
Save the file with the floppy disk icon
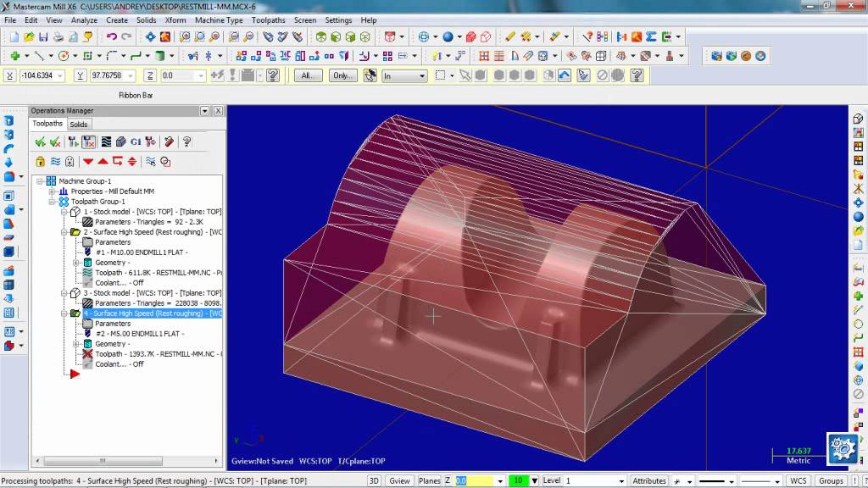point(43,37)
